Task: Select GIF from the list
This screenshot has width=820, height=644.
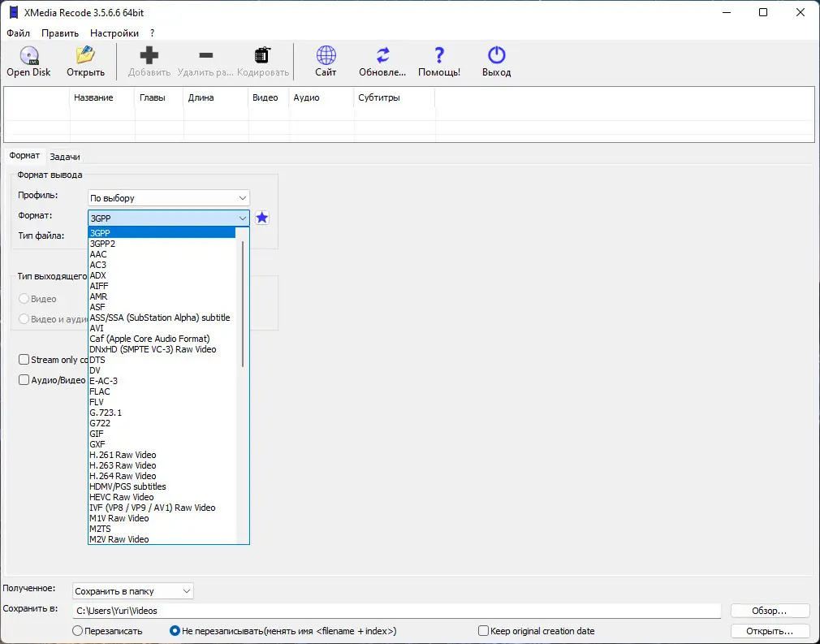Action: click(x=162, y=434)
